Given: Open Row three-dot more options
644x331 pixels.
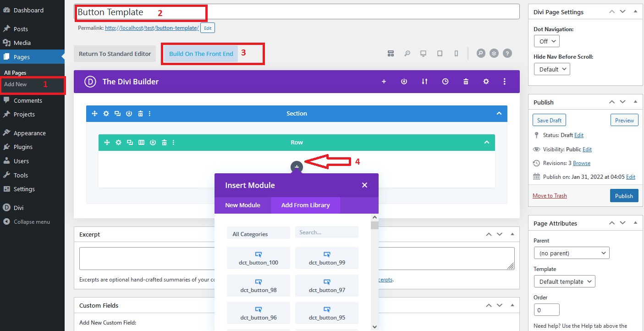Looking at the screenshot, I should click(174, 143).
